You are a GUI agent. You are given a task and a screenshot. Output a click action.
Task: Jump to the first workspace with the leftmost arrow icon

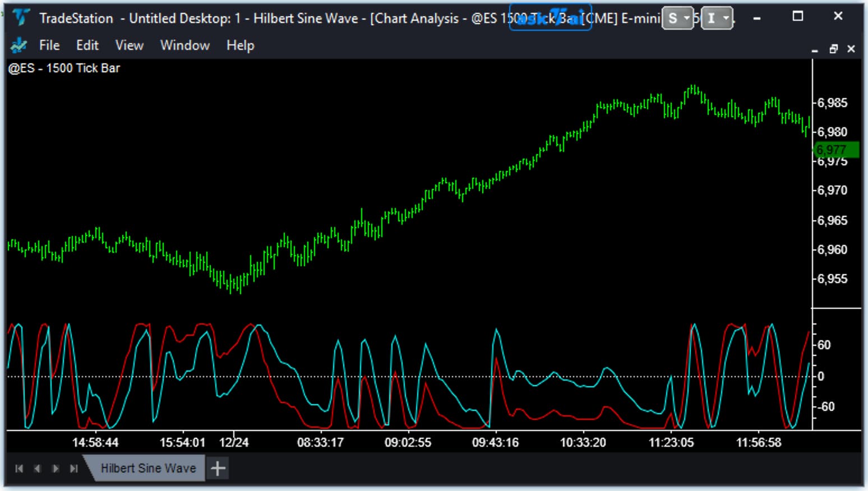(19, 467)
